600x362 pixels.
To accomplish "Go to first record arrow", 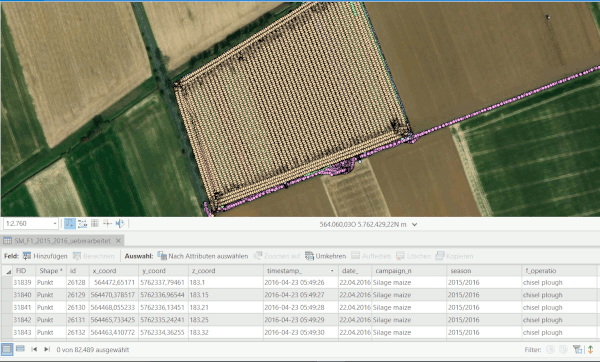I will (34, 349).
